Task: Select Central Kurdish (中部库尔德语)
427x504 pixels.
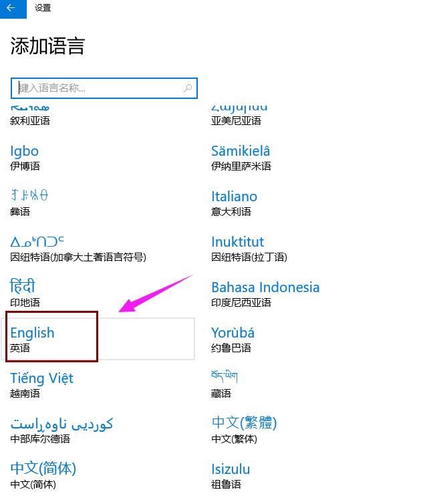Action: (x=61, y=429)
